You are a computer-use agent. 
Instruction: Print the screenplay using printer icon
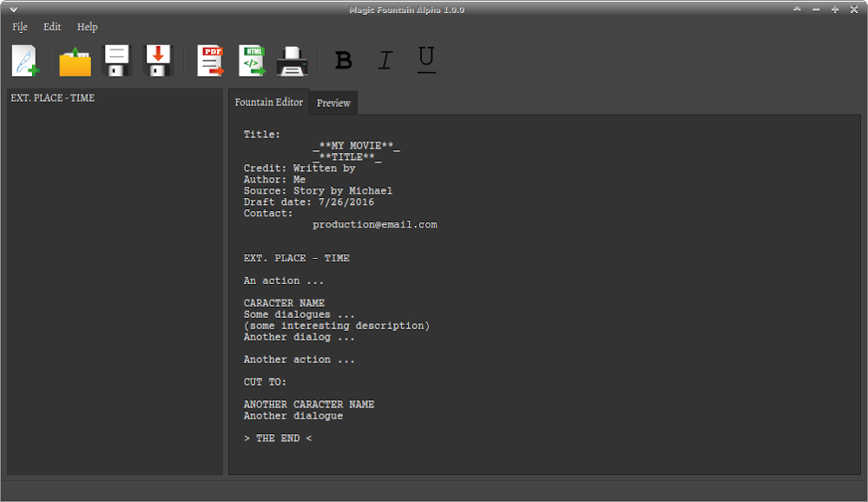[x=292, y=62]
